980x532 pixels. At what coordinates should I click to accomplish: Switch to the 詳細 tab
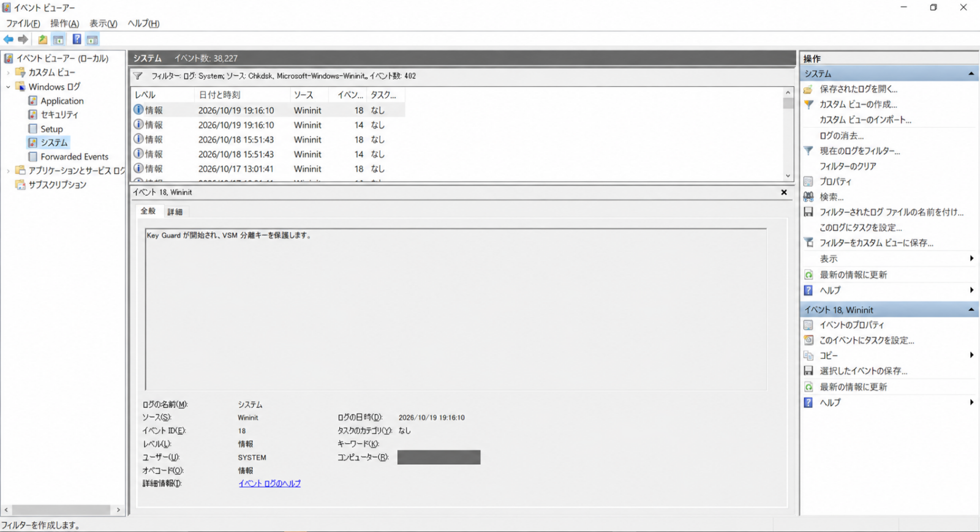pos(175,212)
